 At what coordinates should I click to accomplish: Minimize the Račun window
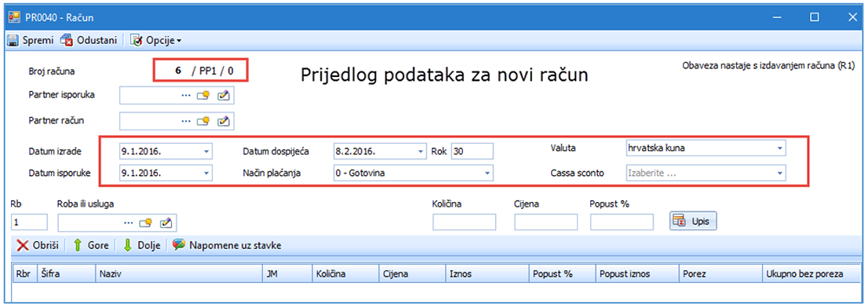(x=777, y=17)
